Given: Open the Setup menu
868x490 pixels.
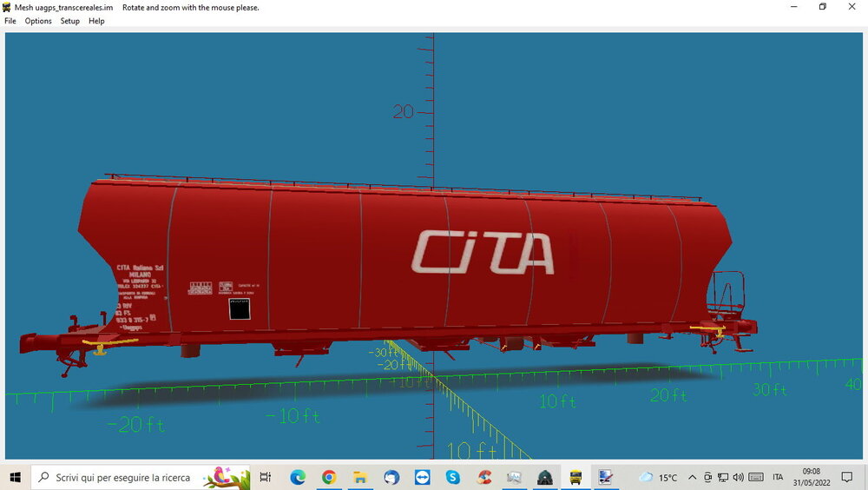Looking at the screenshot, I should pyautogui.click(x=69, y=21).
